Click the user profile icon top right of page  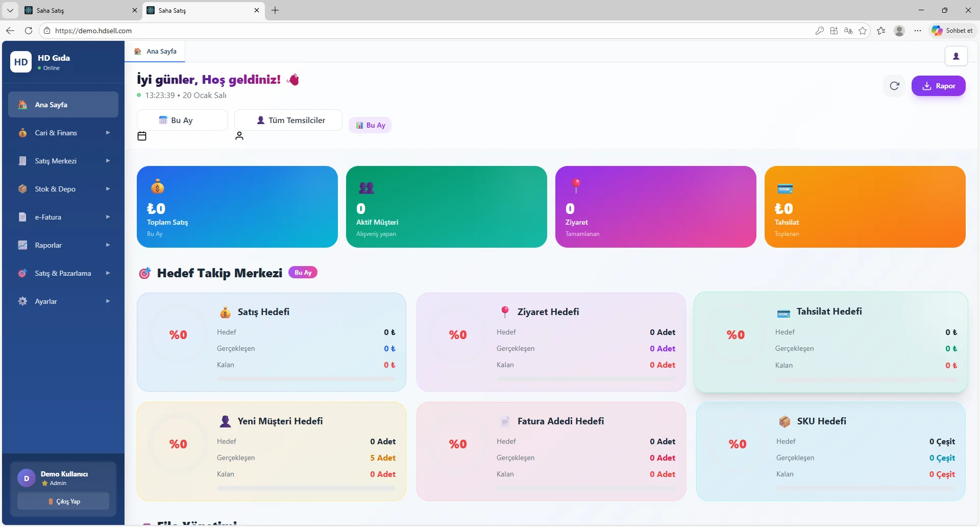[x=957, y=56]
